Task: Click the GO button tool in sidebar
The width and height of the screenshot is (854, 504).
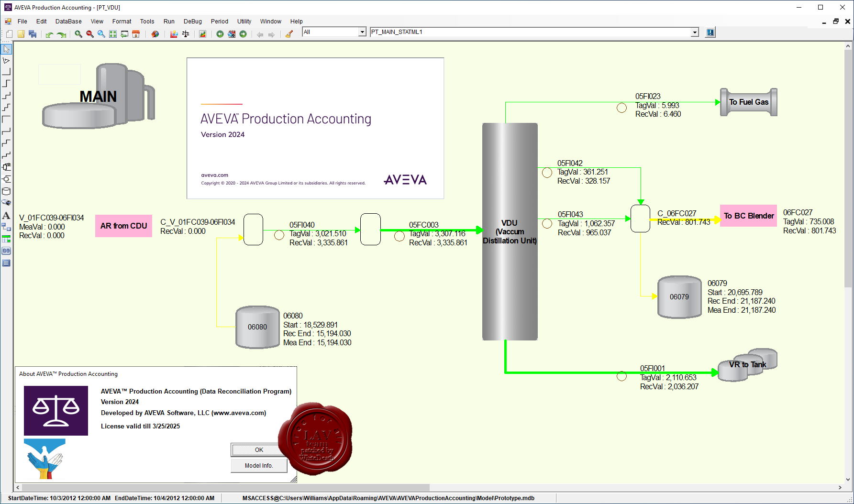Action: pos(7,251)
